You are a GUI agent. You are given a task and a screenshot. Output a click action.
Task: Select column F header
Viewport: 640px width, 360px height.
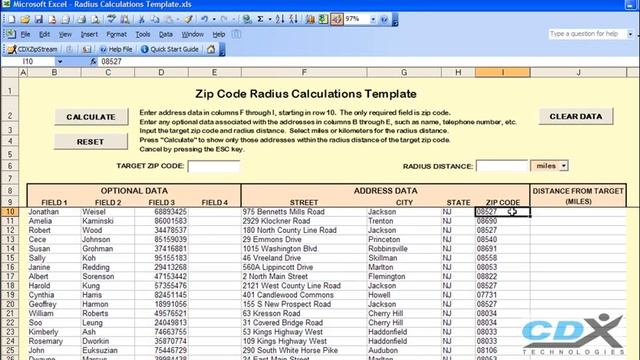pos(304,73)
